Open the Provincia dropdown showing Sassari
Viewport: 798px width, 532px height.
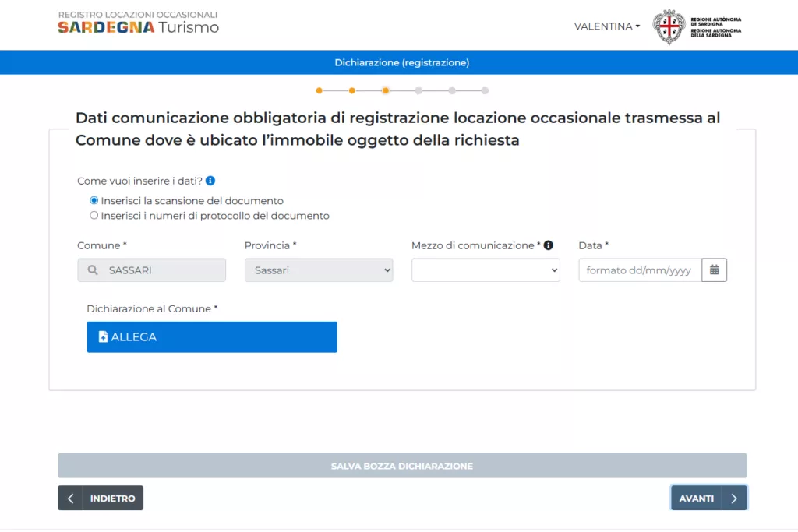[318, 270]
